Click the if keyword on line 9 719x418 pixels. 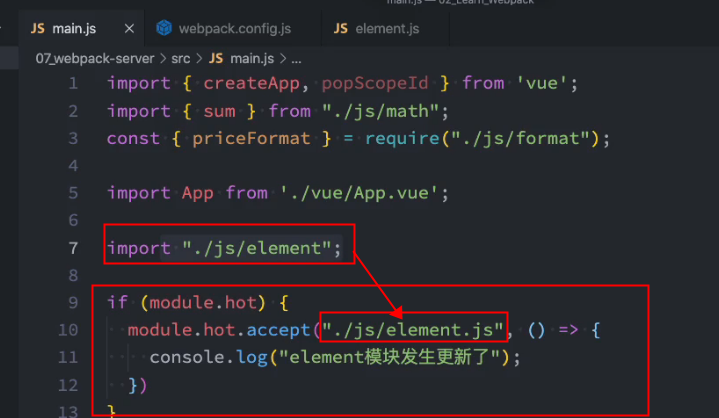(x=117, y=303)
